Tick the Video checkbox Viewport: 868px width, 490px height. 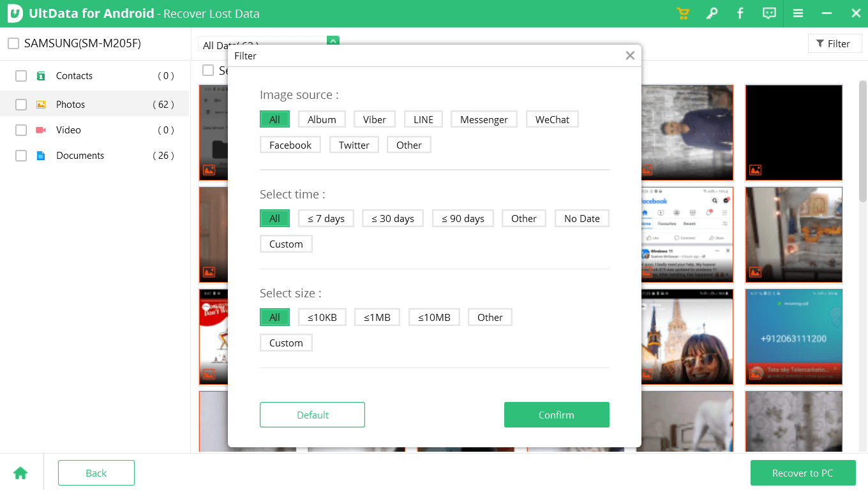coord(21,130)
